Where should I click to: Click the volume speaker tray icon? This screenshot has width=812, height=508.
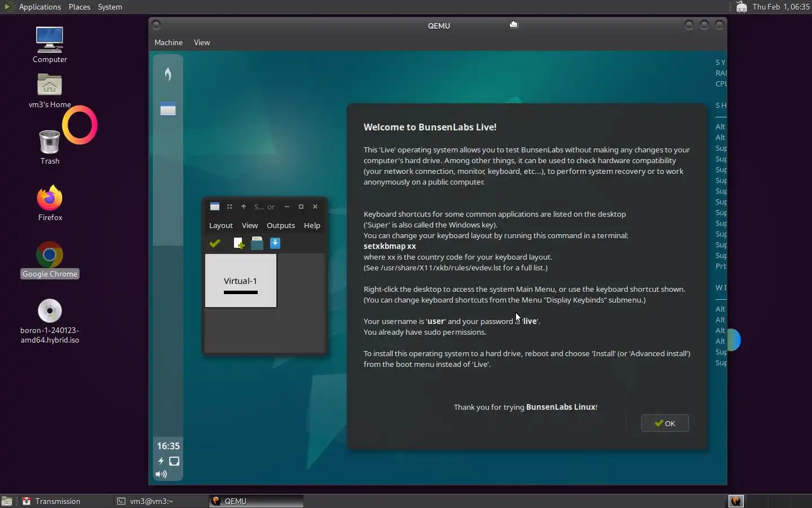click(161, 474)
